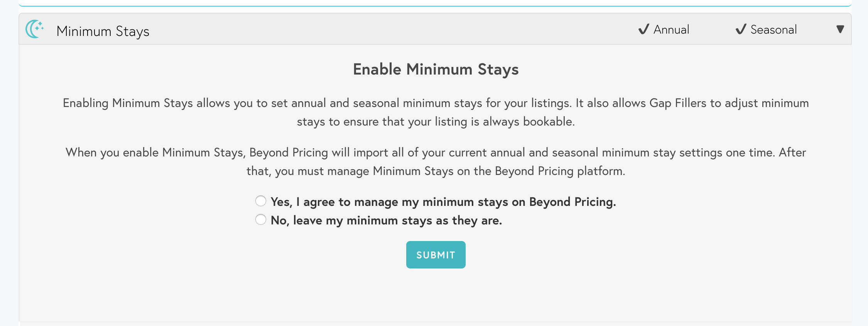This screenshot has width=868, height=326.
Task: Click the paragraph about Beyond Pricing importing settings
Action: (436, 161)
